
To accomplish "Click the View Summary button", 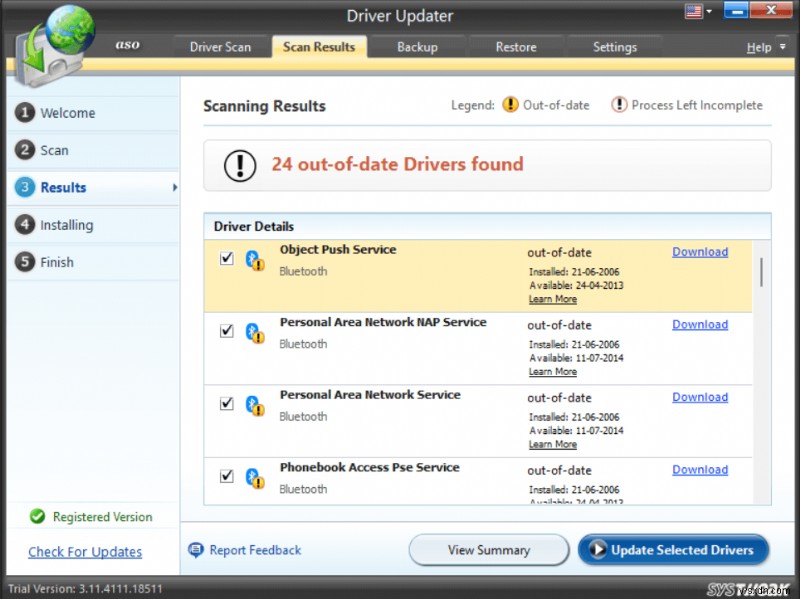I will [x=489, y=550].
